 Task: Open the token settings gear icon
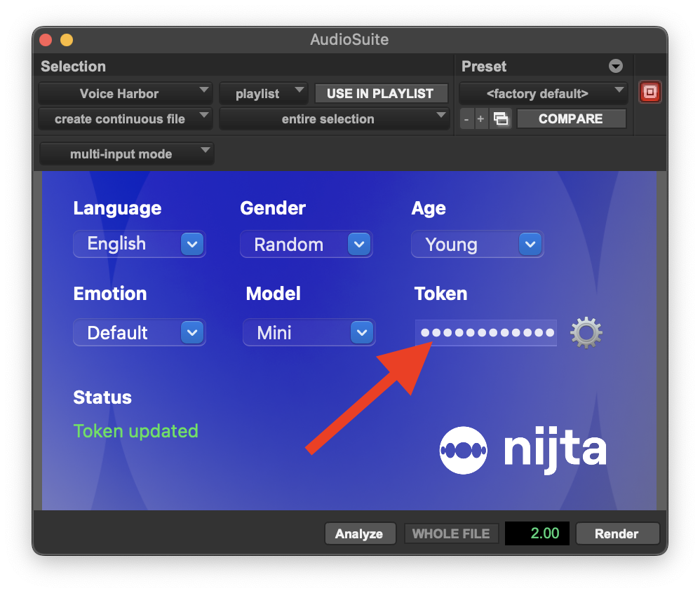pos(586,332)
